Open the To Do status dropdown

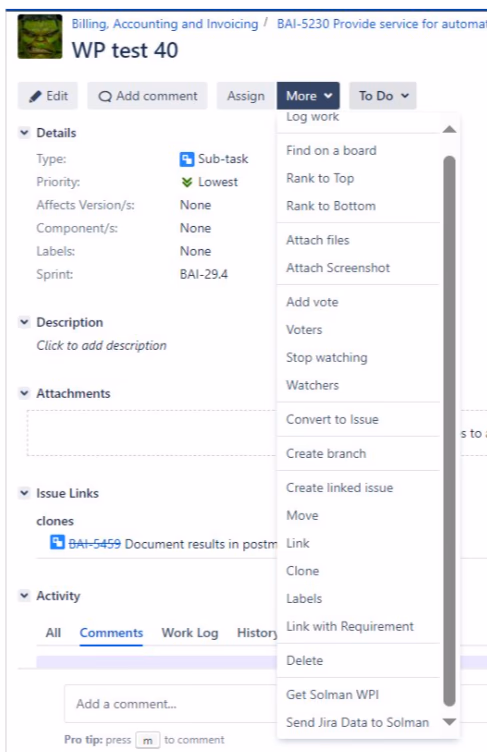point(383,96)
